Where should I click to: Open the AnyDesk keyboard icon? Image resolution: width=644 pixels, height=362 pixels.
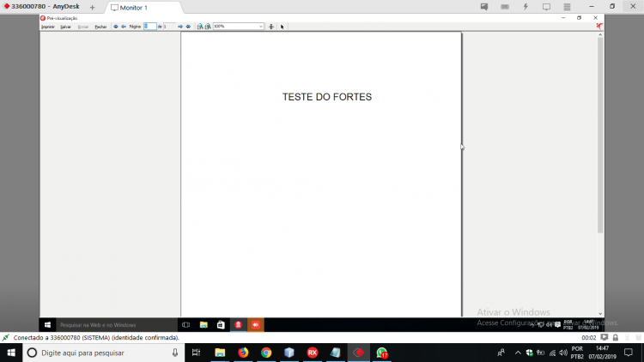(x=505, y=7)
